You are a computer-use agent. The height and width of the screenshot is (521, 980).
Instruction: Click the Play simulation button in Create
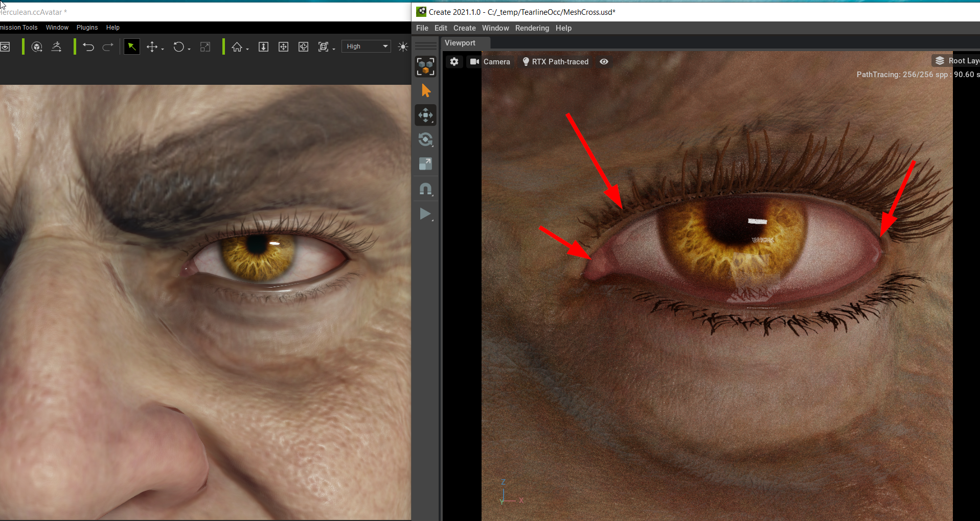[426, 214]
